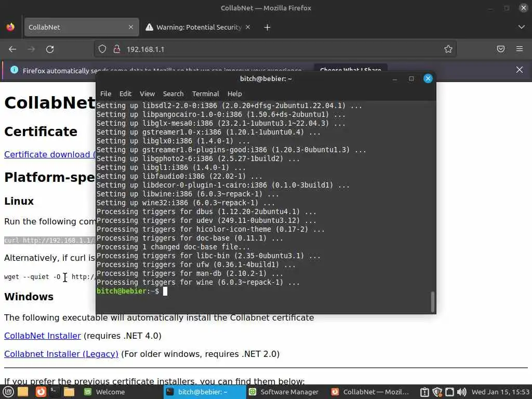Image resolution: width=532 pixels, height=399 pixels.
Task: Click the info icon in notification bar
Action: (x=14, y=70)
